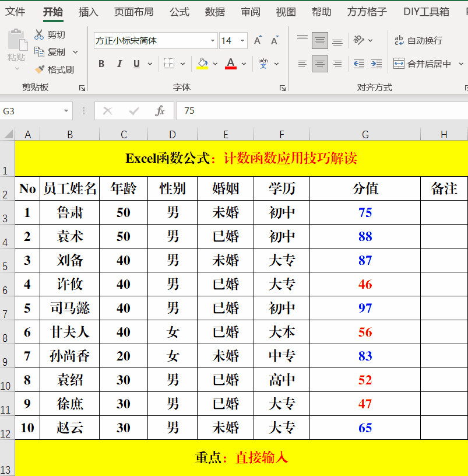Viewport: 468px width, 476px height.
Task: Open the DIY工具箱 tab
Action: click(x=426, y=12)
